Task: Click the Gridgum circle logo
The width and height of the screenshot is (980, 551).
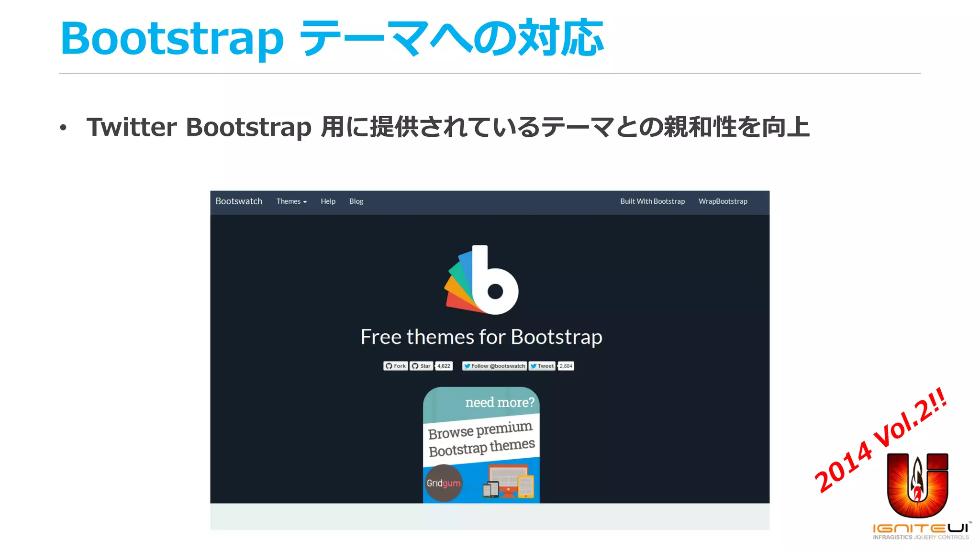Action: click(x=444, y=483)
